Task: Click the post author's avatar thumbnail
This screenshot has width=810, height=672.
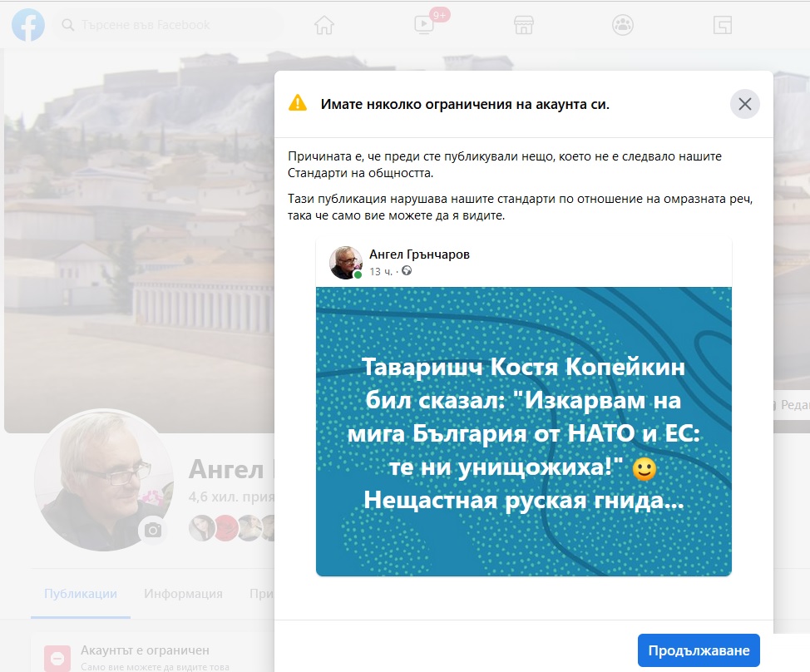Action: [346, 262]
